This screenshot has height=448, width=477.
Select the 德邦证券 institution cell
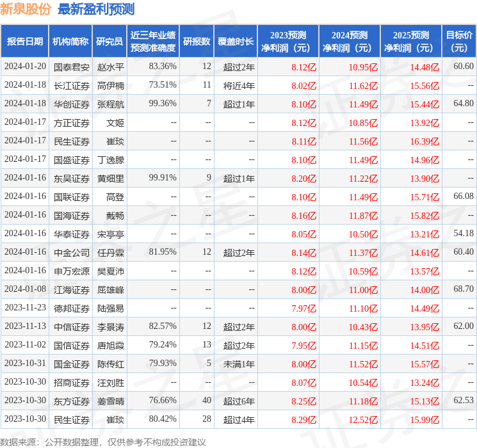coord(72,308)
